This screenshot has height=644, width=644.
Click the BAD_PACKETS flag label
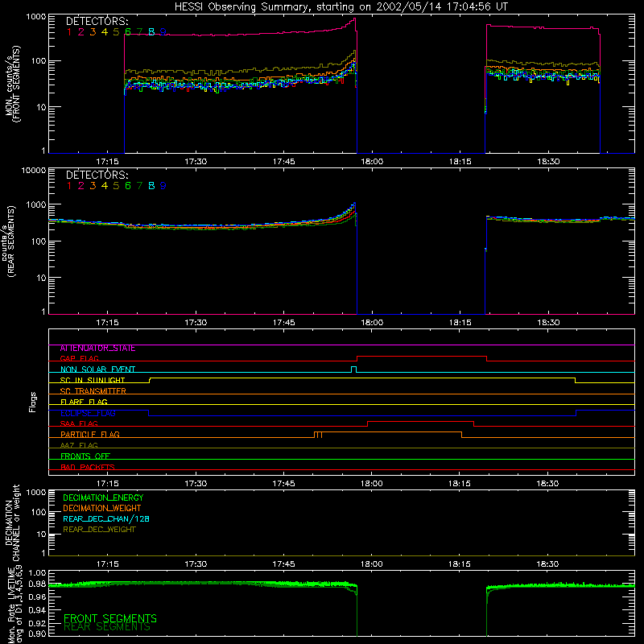(x=88, y=467)
